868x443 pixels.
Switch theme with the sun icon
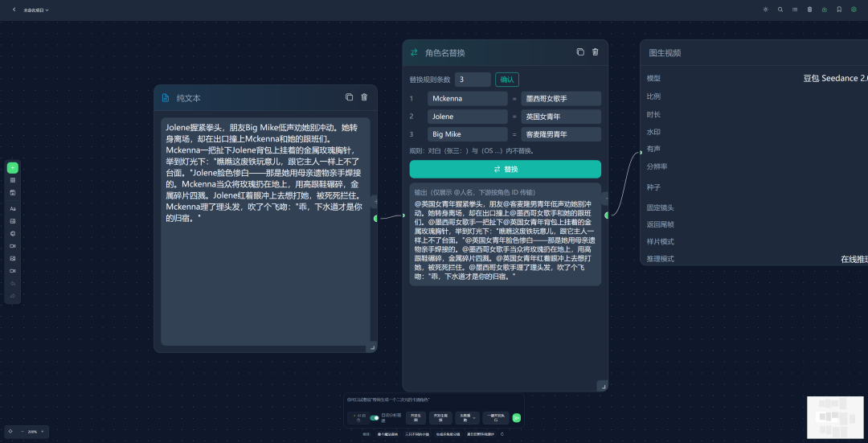point(766,10)
